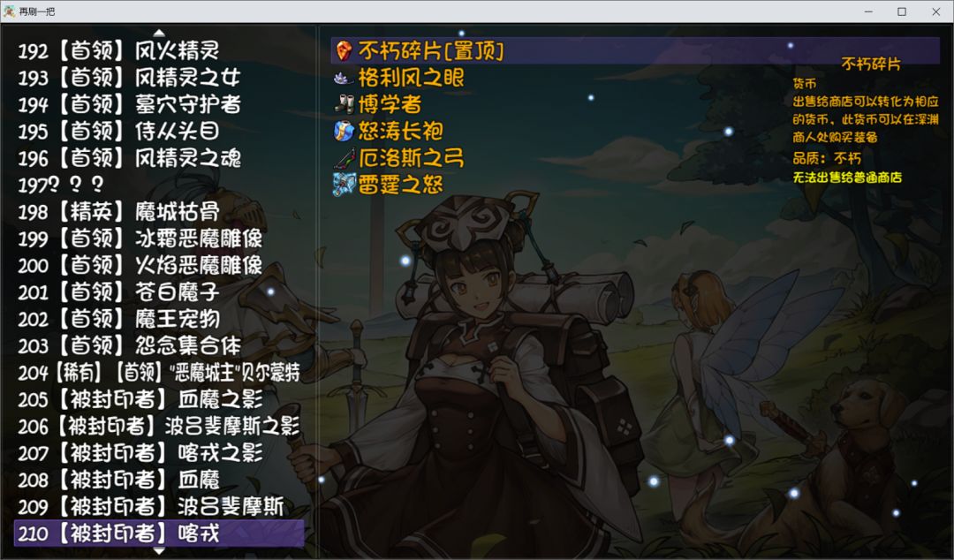The height and width of the screenshot is (560, 954).
Task: Click the 不朽碎片 red gem icon
Action: point(344,51)
